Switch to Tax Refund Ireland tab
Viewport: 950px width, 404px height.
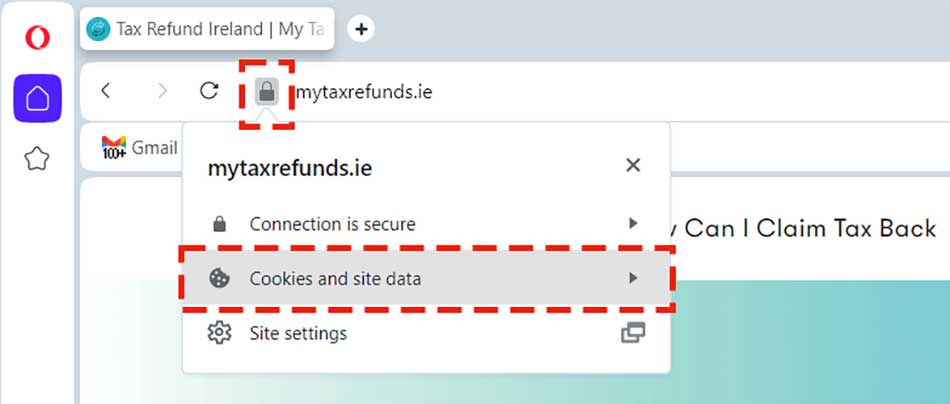[x=208, y=29]
